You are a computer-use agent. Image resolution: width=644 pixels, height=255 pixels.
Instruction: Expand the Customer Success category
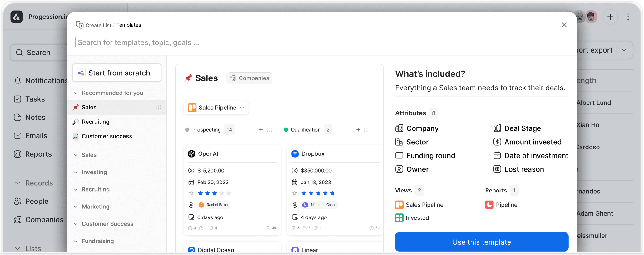pyautogui.click(x=76, y=224)
